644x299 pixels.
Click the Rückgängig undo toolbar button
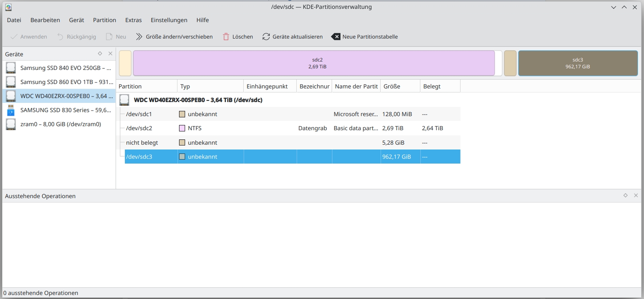(x=77, y=37)
